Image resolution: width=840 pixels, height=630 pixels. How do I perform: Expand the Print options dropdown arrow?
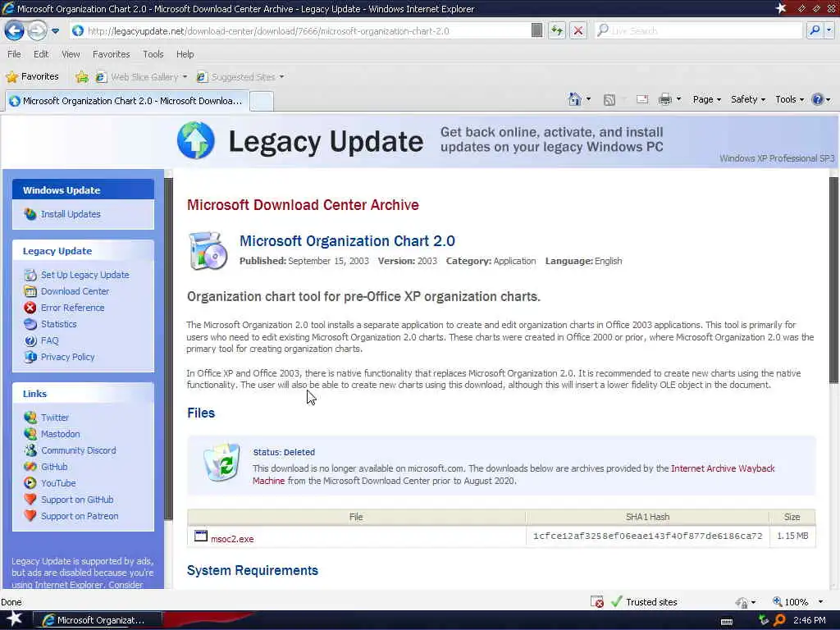(x=678, y=99)
